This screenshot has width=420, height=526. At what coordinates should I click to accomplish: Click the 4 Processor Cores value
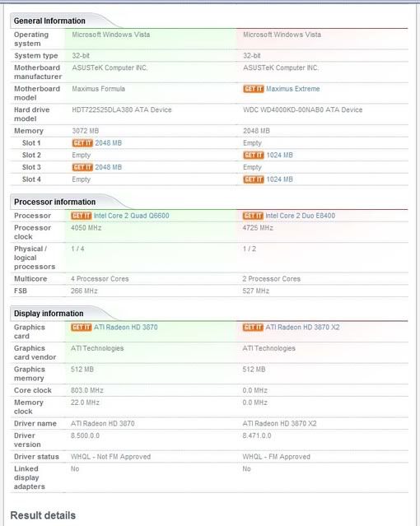[100, 279]
